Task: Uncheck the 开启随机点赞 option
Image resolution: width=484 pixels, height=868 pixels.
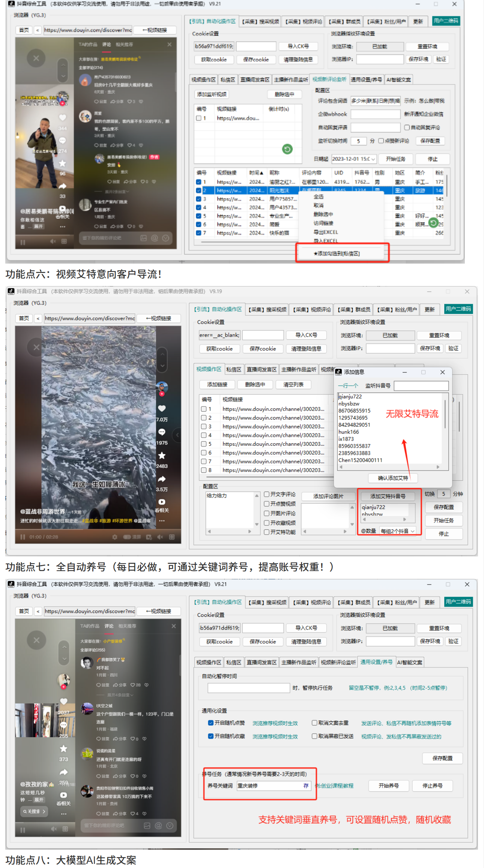Action: click(211, 723)
